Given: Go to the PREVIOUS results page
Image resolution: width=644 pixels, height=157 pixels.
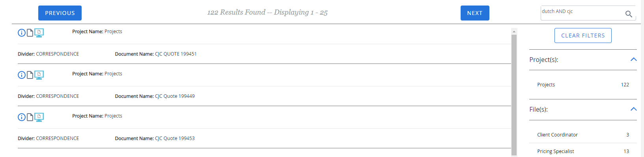Looking at the screenshot, I should tap(60, 13).
